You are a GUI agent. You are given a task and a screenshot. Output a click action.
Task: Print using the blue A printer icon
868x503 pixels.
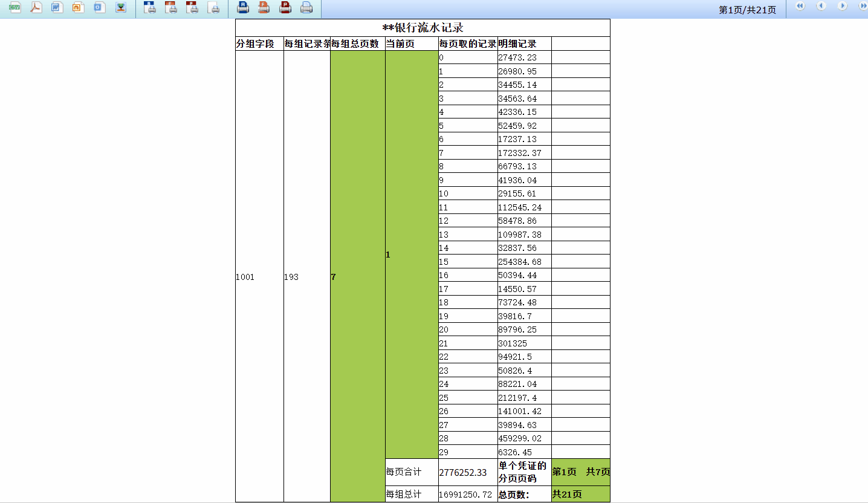tap(243, 8)
